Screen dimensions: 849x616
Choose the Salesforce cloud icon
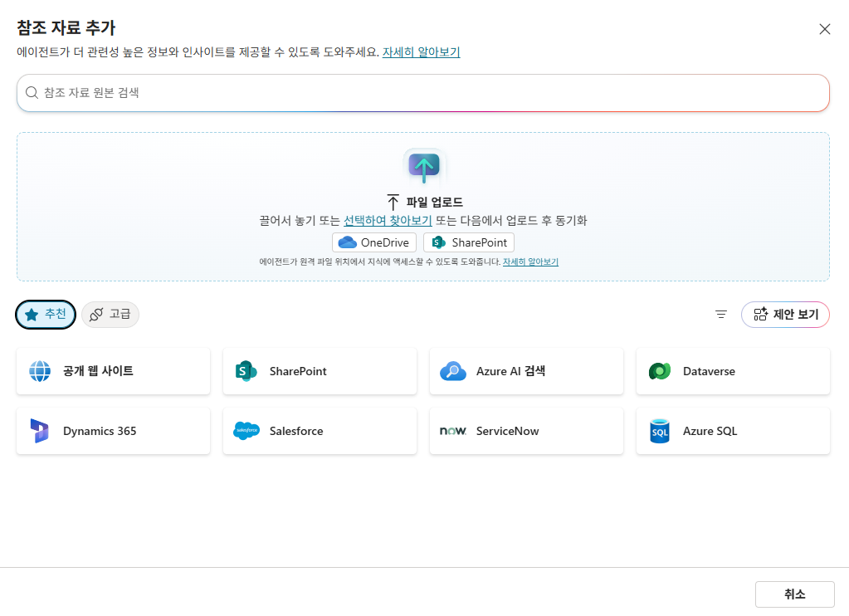tap(246, 431)
